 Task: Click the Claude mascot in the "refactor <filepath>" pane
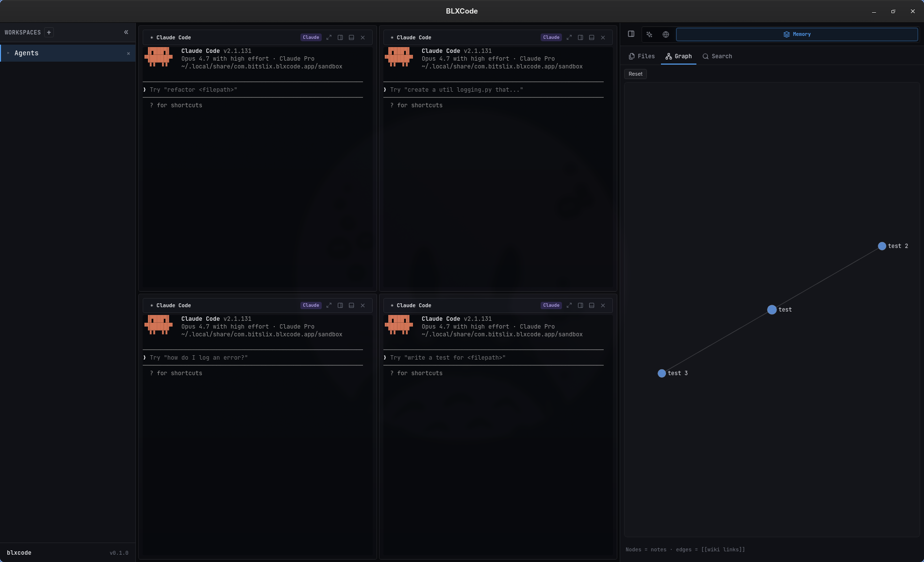click(159, 57)
